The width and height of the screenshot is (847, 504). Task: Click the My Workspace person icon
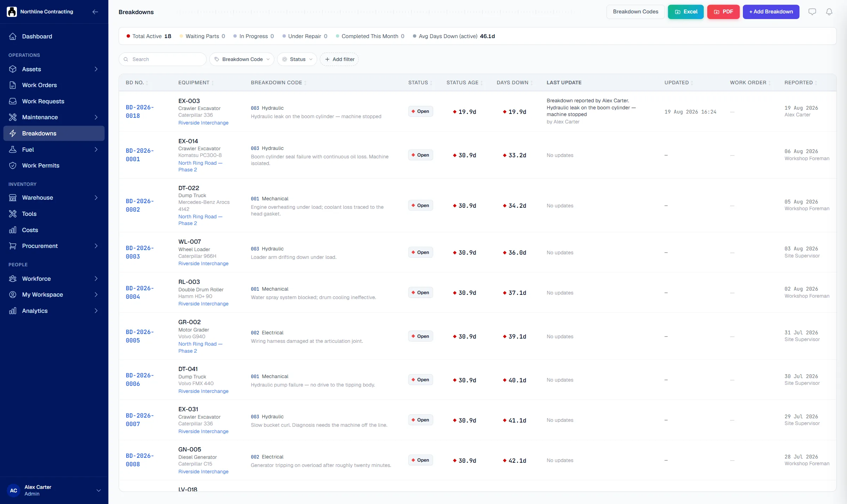[13, 294]
